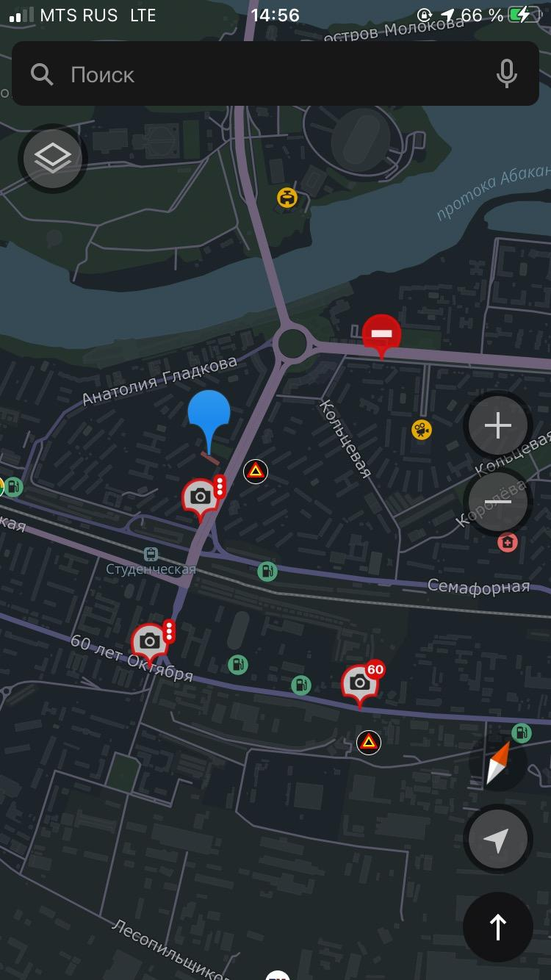This screenshot has width=551, height=980.
Task: Tap the upward arrow route button
Action: 498,927
